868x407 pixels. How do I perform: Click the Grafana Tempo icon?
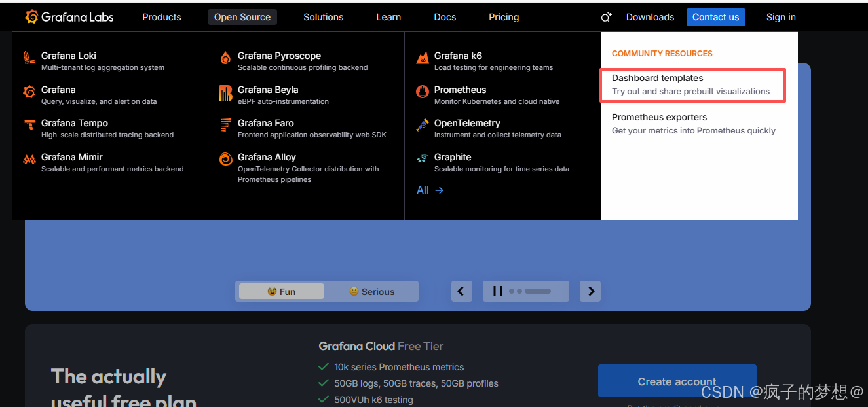click(x=29, y=124)
